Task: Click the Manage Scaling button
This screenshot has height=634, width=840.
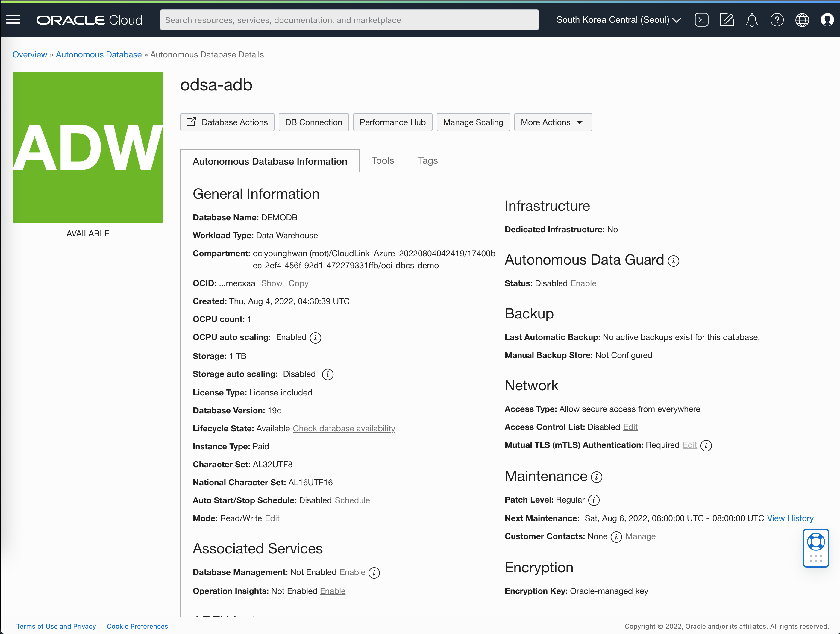Action: pos(473,122)
